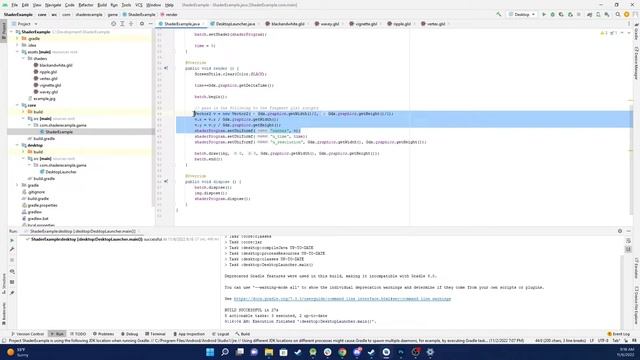
Task: Select example.jpg in project tree
Action: click(x=44, y=98)
